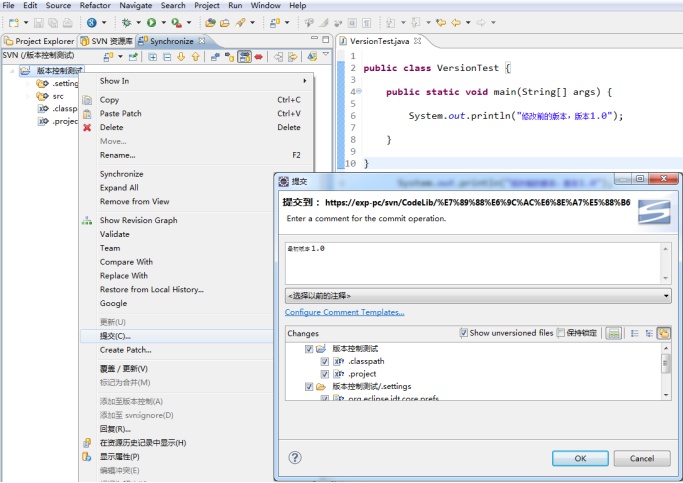Click the Expand All icon in Synchronize toolbar
This screenshot has height=483, width=683.
click(x=152, y=57)
